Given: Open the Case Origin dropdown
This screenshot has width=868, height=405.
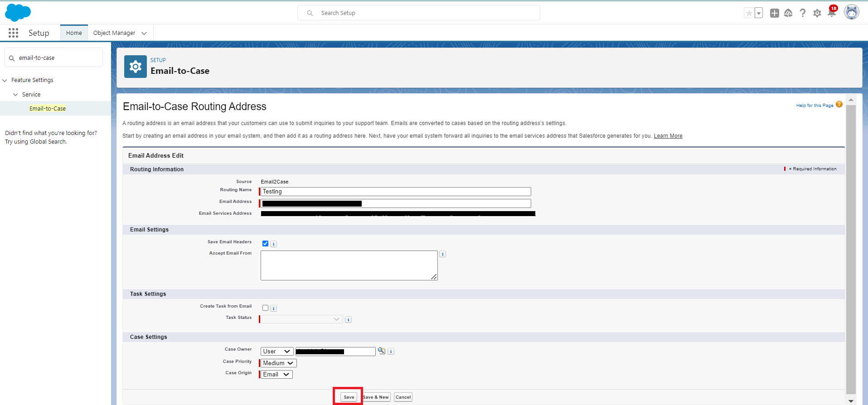Looking at the screenshot, I should coord(276,375).
